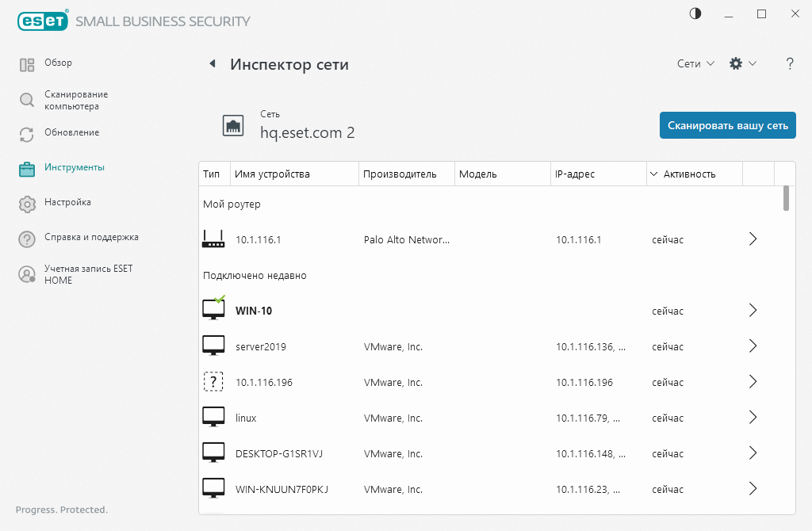
Task: Click the Сканировать вашу сеть button
Action: 727,124
